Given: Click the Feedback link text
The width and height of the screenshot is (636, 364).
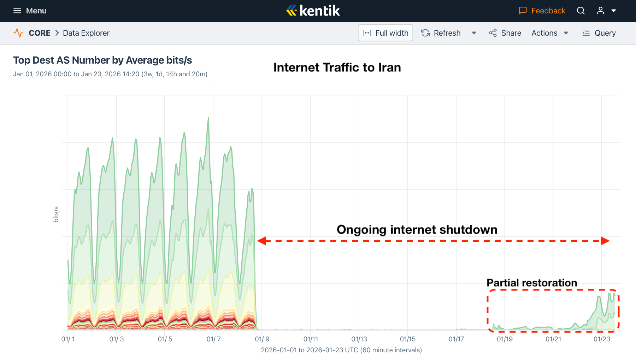Looking at the screenshot, I should [548, 11].
